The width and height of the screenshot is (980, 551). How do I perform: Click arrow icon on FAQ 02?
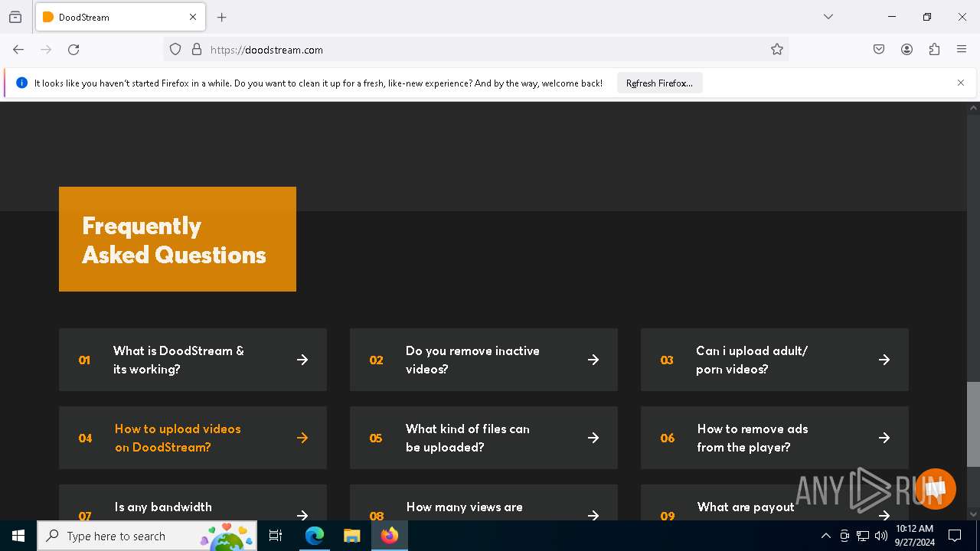593,360
